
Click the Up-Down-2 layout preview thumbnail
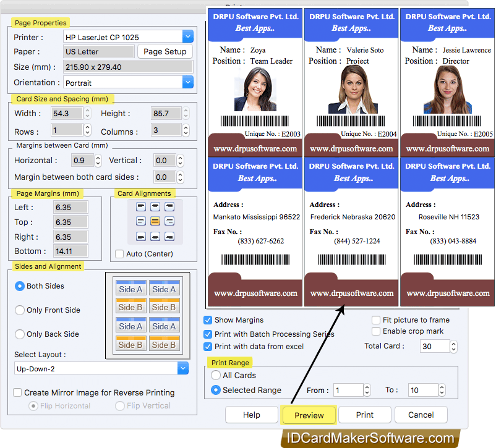(x=148, y=316)
